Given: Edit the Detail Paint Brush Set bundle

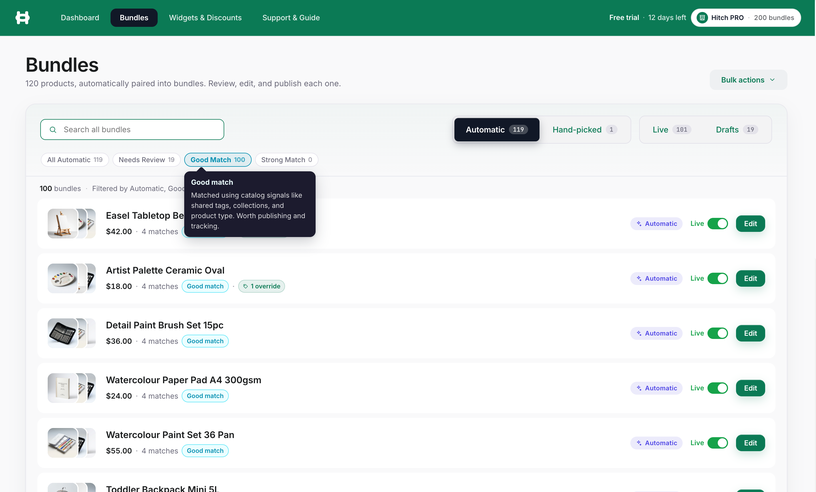Looking at the screenshot, I should [x=750, y=333].
